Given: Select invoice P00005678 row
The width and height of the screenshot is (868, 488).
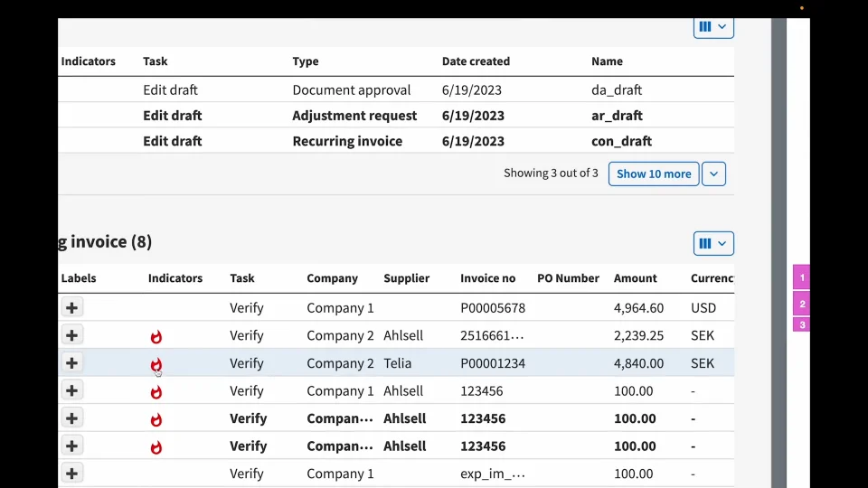Looking at the screenshot, I should (492, 308).
